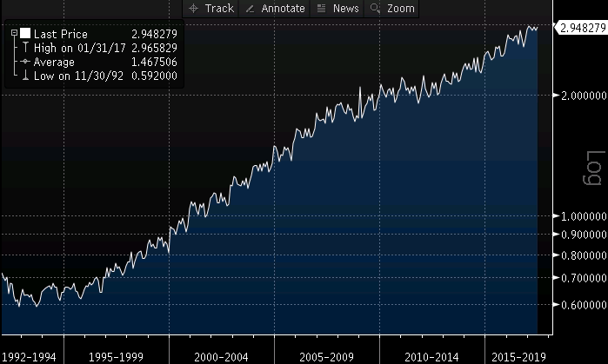Activate the Track button
The image size is (608, 364).
pyautogui.click(x=210, y=8)
